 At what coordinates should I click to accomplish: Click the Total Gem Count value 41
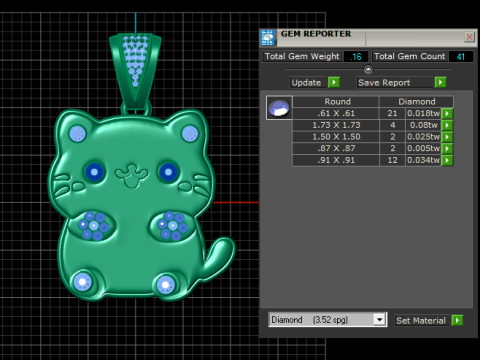[461, 57]
